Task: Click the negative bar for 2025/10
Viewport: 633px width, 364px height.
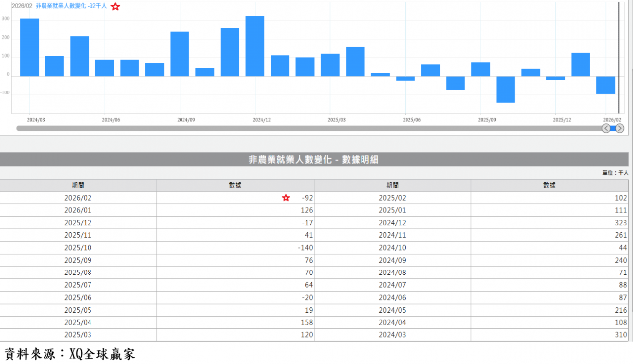Action: pos(505,89)
